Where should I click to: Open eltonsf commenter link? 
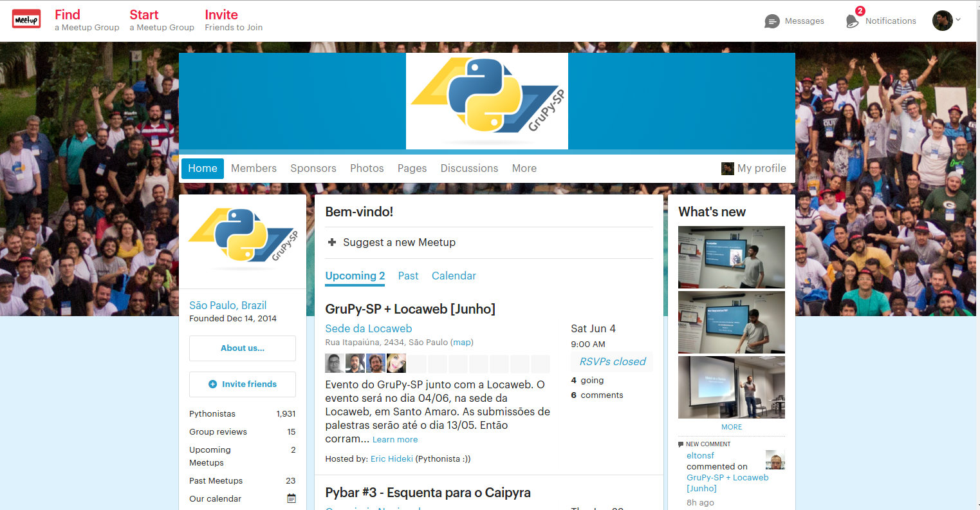coord(700,455)
